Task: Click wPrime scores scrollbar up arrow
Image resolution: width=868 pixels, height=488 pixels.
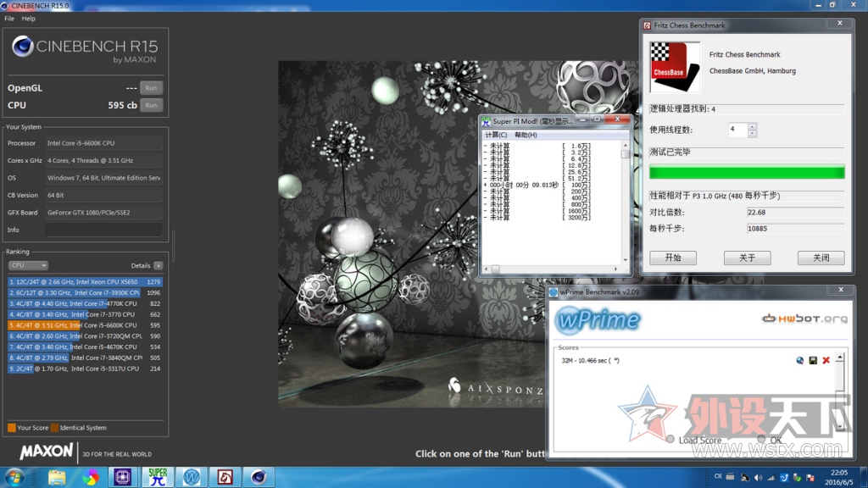Action: pos(840,358)
